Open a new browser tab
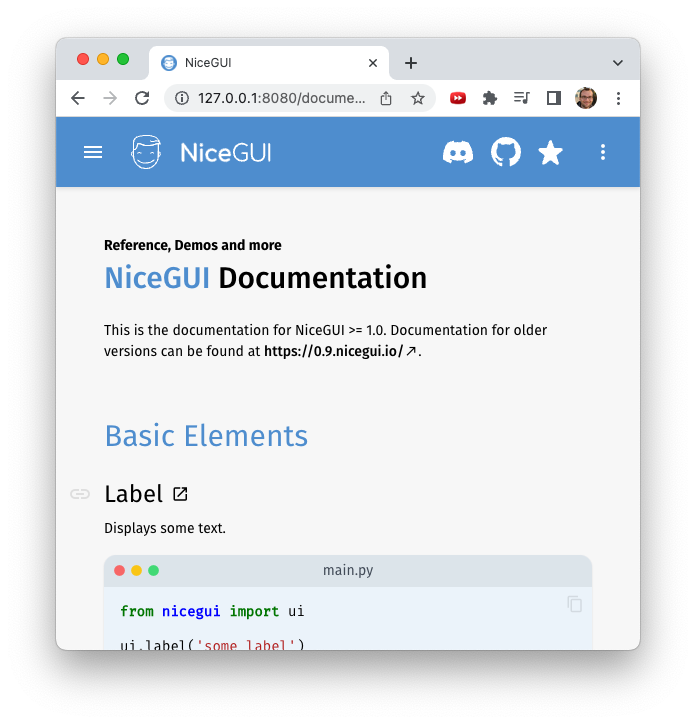 (x=411, y=63)
